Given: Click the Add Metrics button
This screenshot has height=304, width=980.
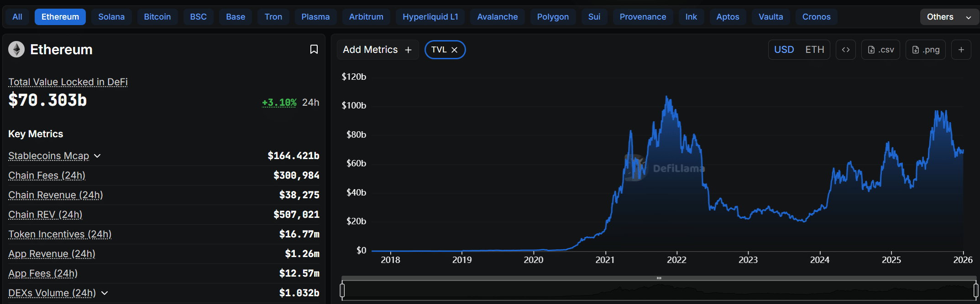Looking at the screenshot, I should coord(377,50).
